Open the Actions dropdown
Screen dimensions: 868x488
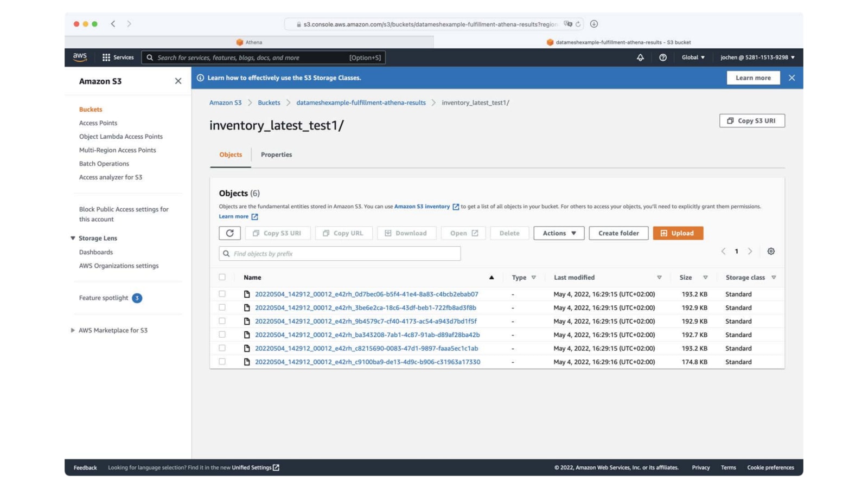(559, 233)
